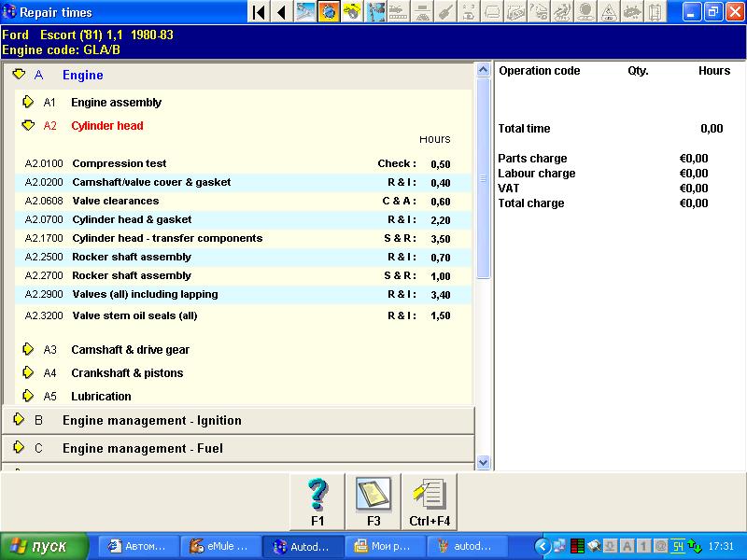
Task: Select Valves (all) including lapping row
Action: [243, 294]
